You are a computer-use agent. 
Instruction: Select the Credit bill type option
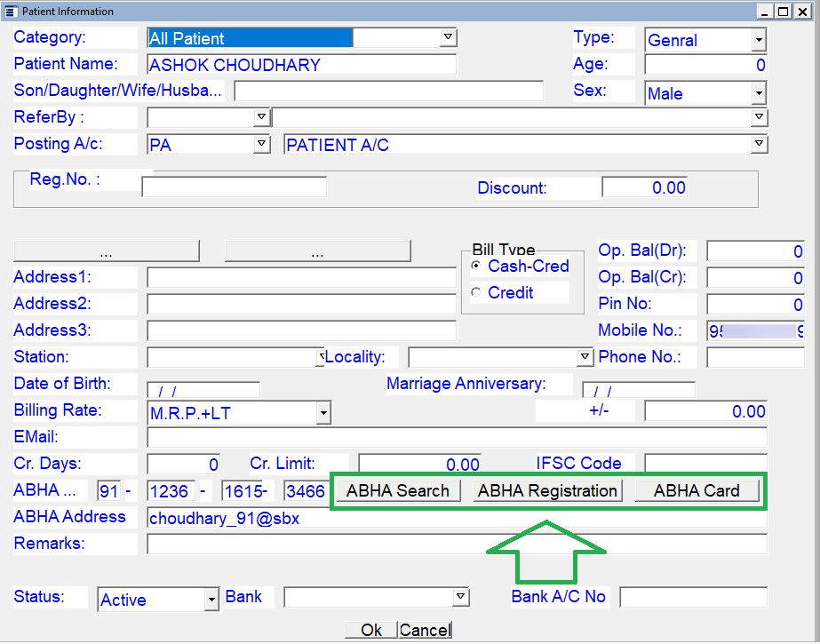pyautogui.click(x=477, y=293)
